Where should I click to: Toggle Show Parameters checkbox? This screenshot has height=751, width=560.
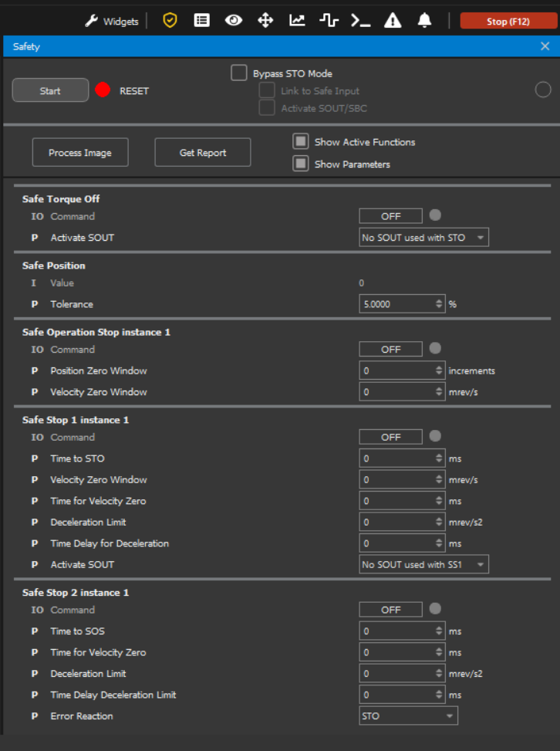[301, 164]
